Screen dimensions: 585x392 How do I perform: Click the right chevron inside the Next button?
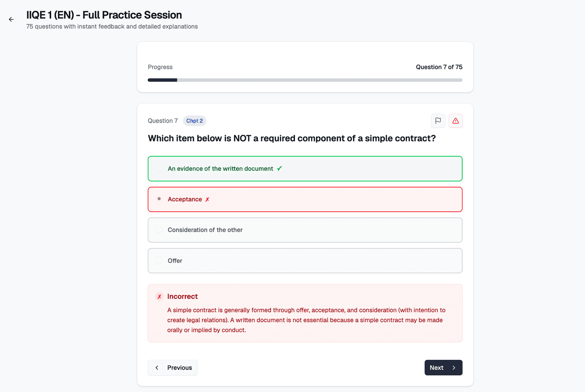454,368
